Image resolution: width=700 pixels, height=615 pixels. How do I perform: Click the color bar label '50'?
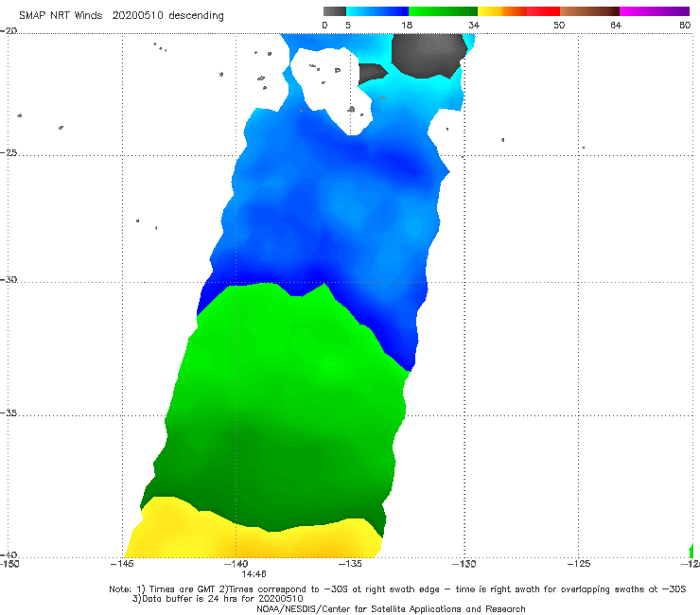(x=559, y=26)
